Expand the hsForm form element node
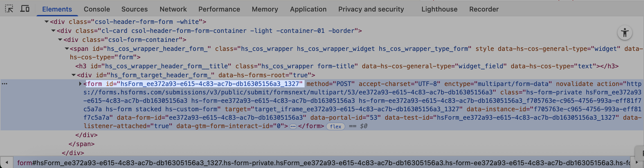Viewport: 644px width, 168px height. [x=81, y=84]
